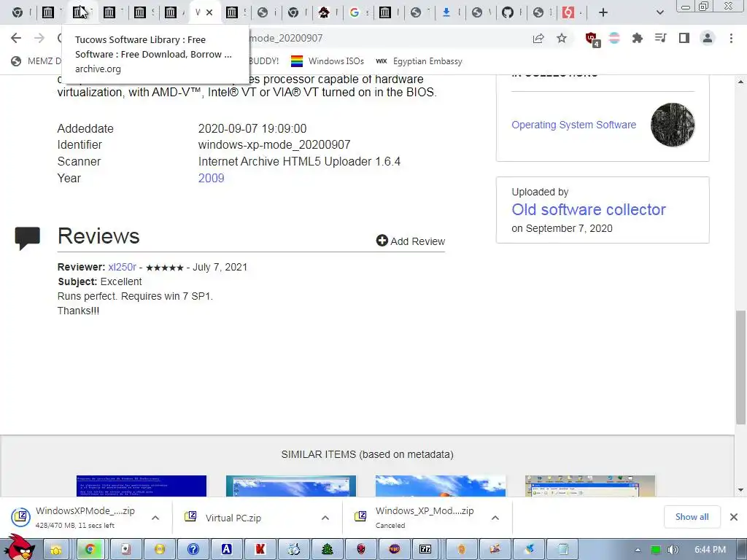
Task: Open the uBlock Origin extension icon
Action: pyautogui.click(x=592, y=39)
